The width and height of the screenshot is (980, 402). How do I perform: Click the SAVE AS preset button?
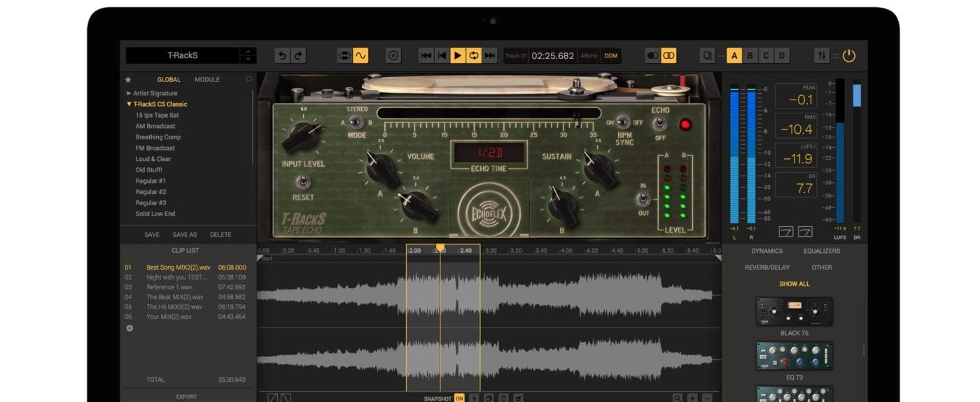pos(185,235)
